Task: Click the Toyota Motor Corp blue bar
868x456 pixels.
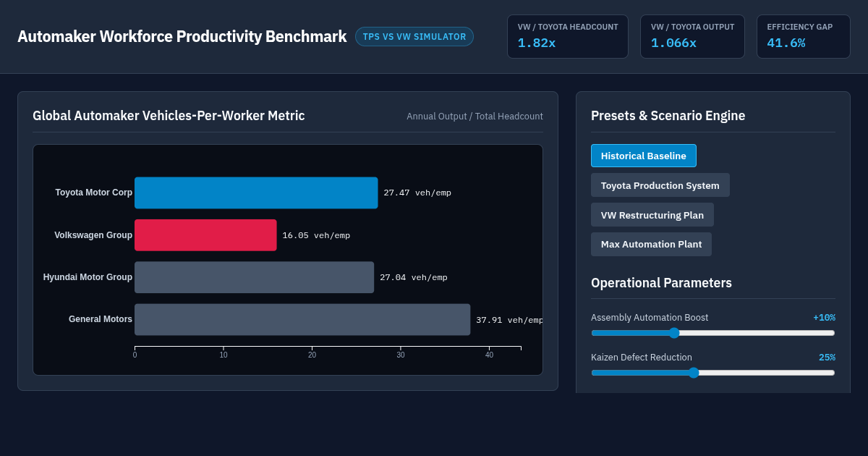Action: [256, 193]
